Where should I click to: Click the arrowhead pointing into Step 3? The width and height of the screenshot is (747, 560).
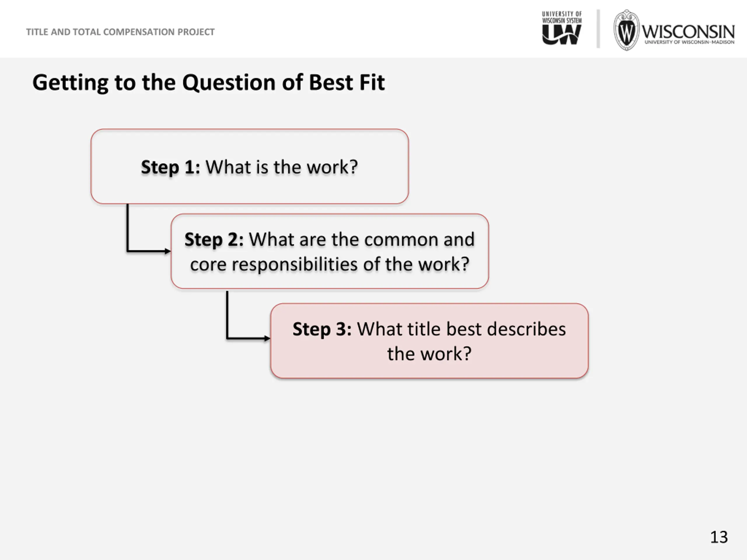(x=267, y=338)
